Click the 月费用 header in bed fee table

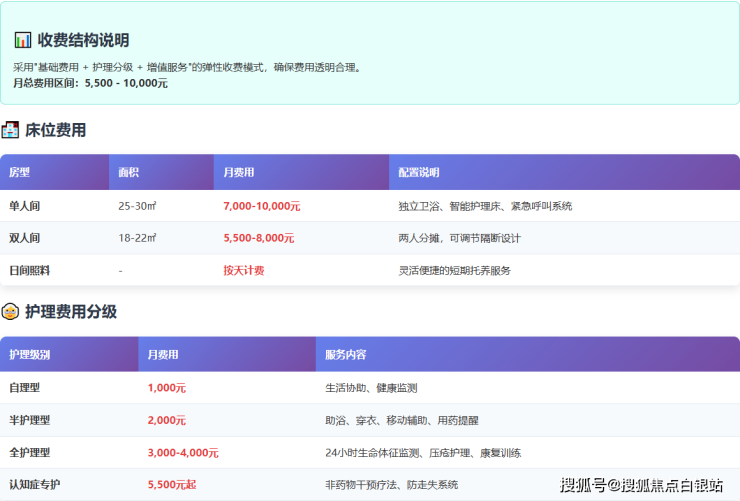coord(238,172)
